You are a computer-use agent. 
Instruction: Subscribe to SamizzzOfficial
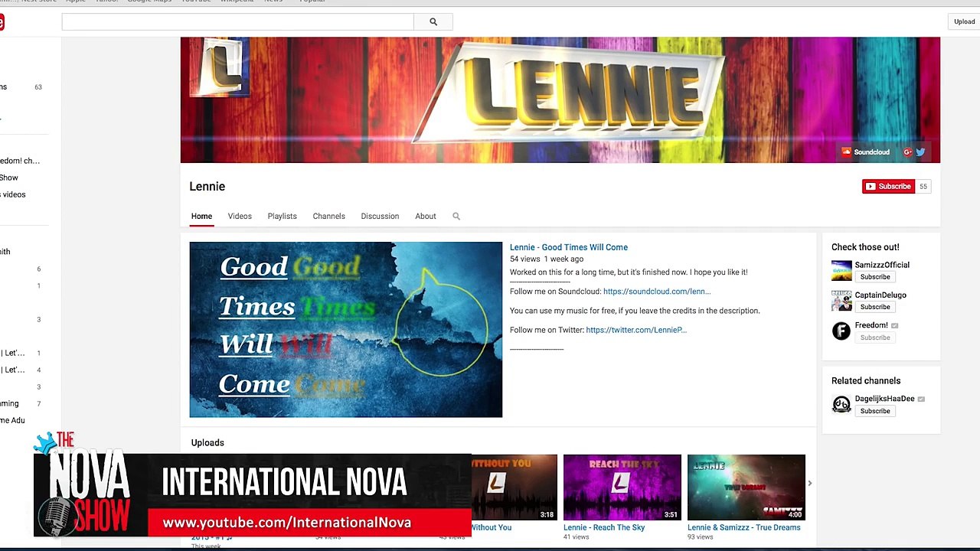874,277
